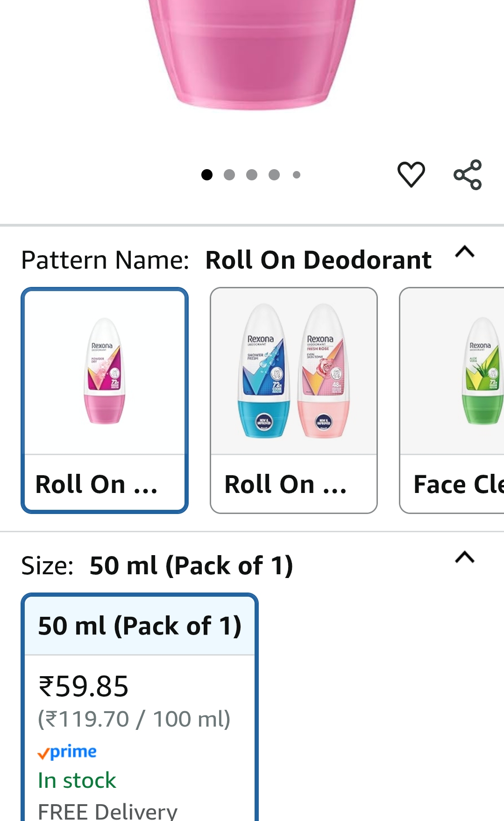504x821 pixels.
Task: Tap the Pattern Name: Roll On Deodorant header
Action: pos(226,260)
